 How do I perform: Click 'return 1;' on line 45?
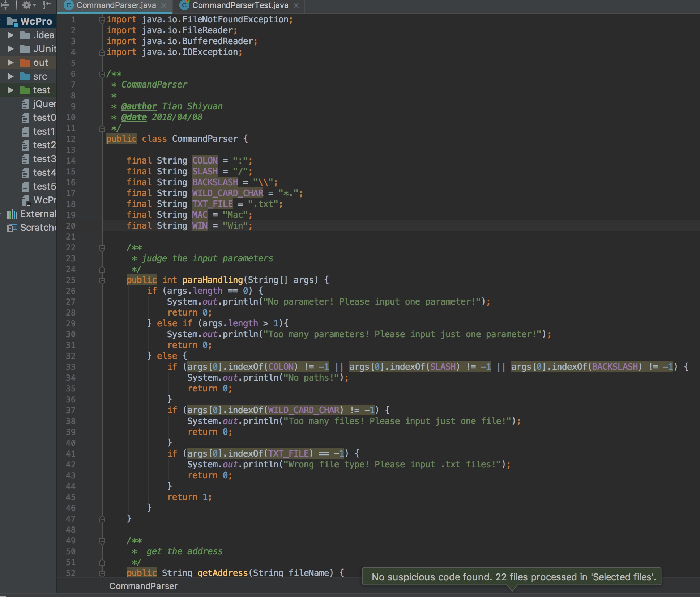tap(189, 497)
